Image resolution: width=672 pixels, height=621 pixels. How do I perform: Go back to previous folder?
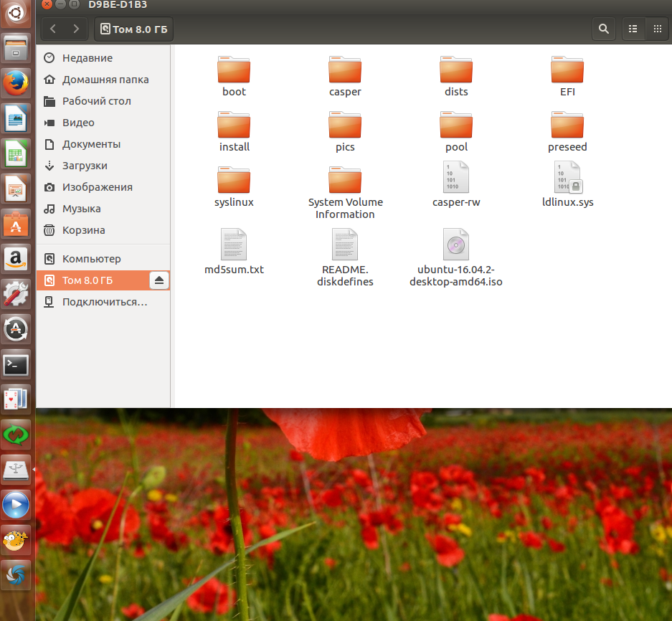coord(54,29)
